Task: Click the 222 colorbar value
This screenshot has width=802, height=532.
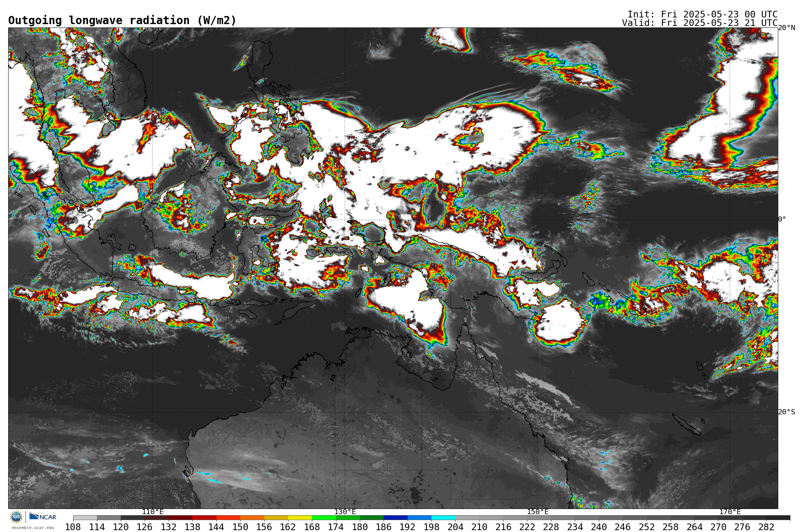Action: pyautogui.click(x=527, y=527)
